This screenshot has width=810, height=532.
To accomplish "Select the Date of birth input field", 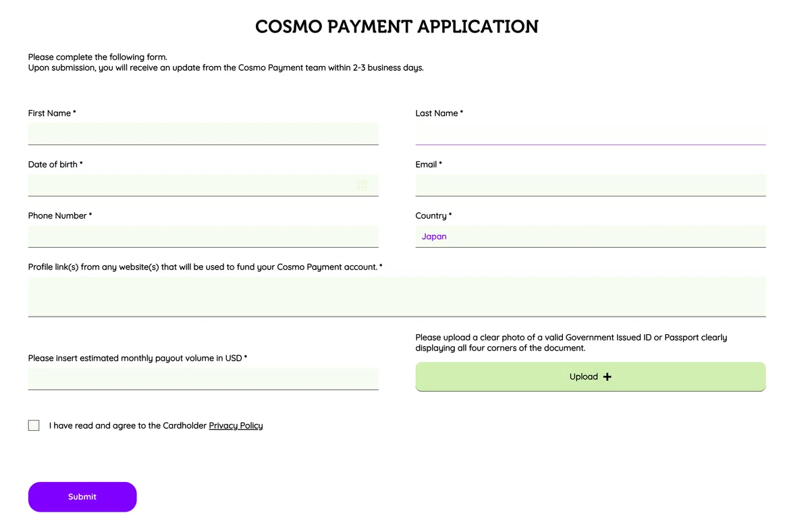I will tap(203, 185).
